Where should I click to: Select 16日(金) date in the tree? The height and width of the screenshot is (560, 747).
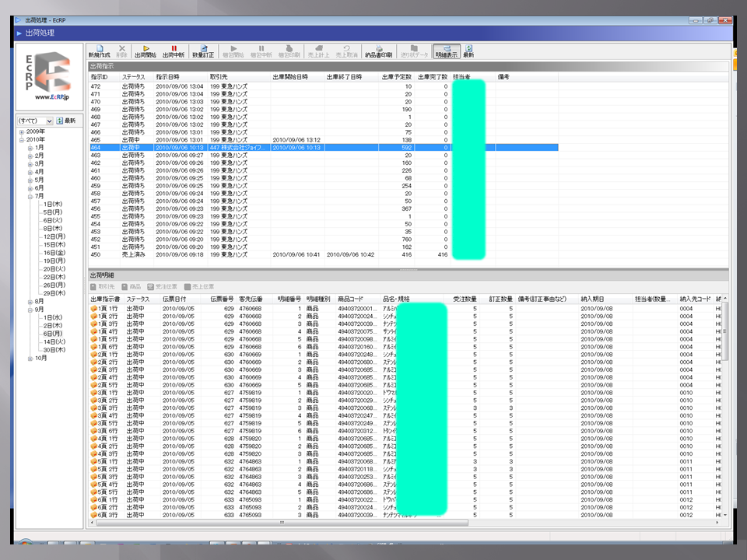[54, 253]
